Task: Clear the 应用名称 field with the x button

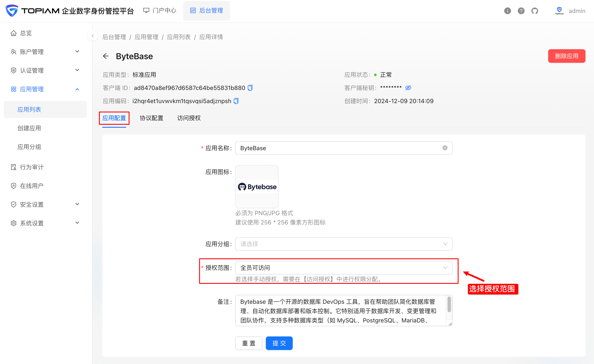Action: pos(445,148)
